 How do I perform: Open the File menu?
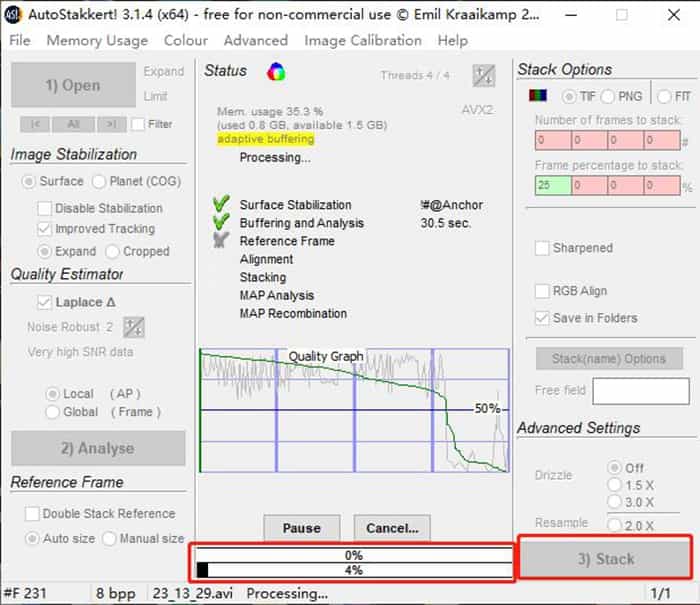(x=20, y=40)
